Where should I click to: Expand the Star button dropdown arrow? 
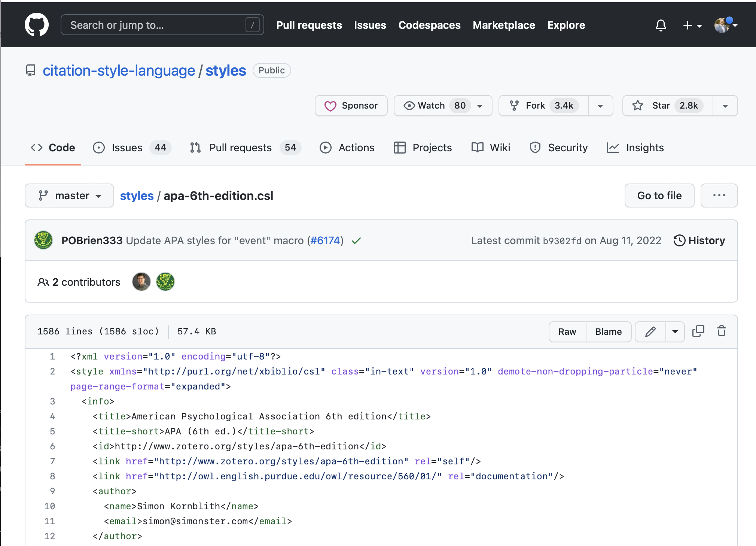[x=725, y=106]
